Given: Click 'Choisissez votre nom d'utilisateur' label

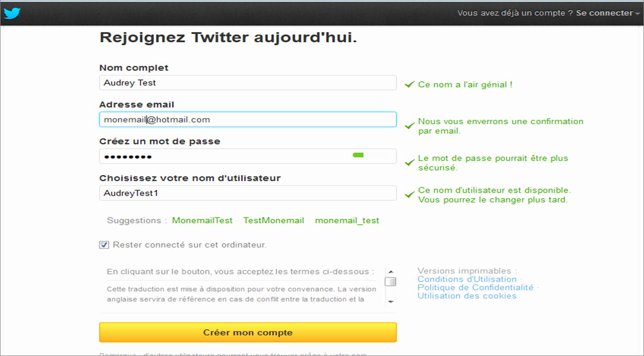Looking at the screenshot, I should (x=190, y=178).
